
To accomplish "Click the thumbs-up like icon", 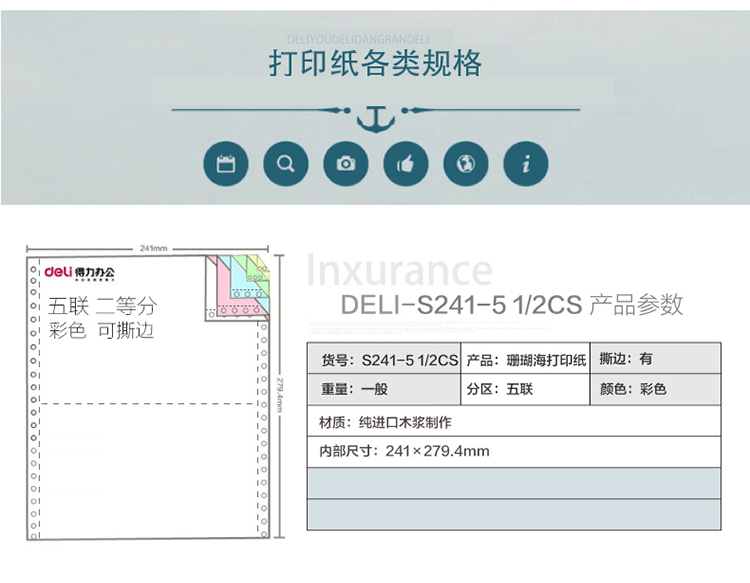I will point(406,163).
